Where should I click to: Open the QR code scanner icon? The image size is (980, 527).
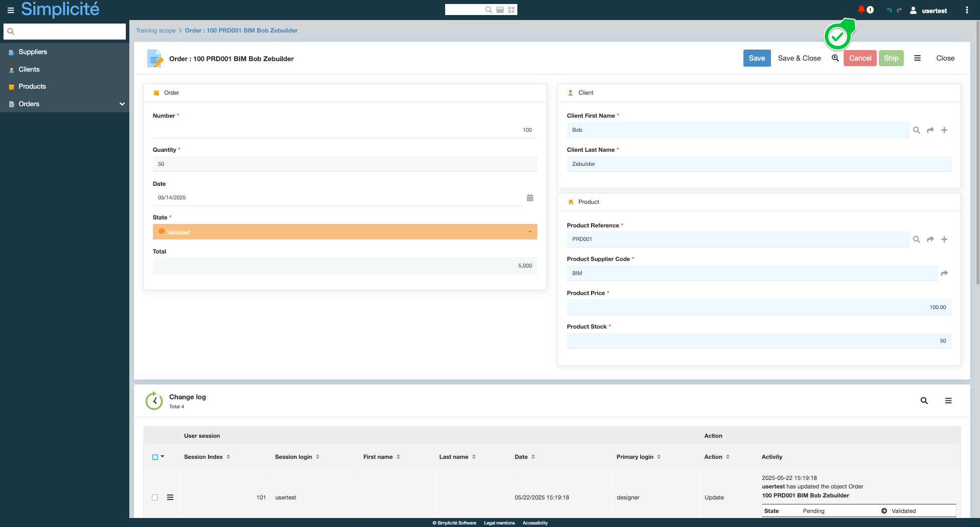(511, 10)
